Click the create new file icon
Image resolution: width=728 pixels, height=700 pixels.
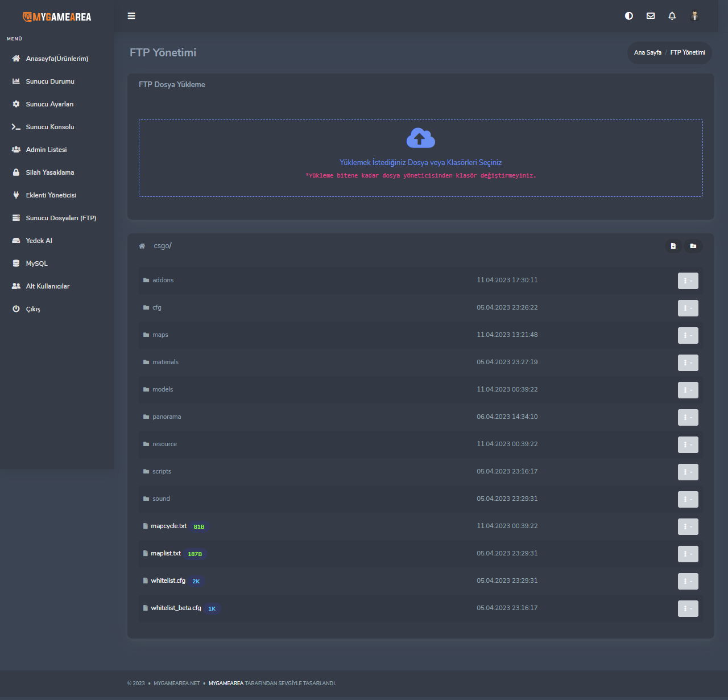pyautogui.click(x=673, y=246)
